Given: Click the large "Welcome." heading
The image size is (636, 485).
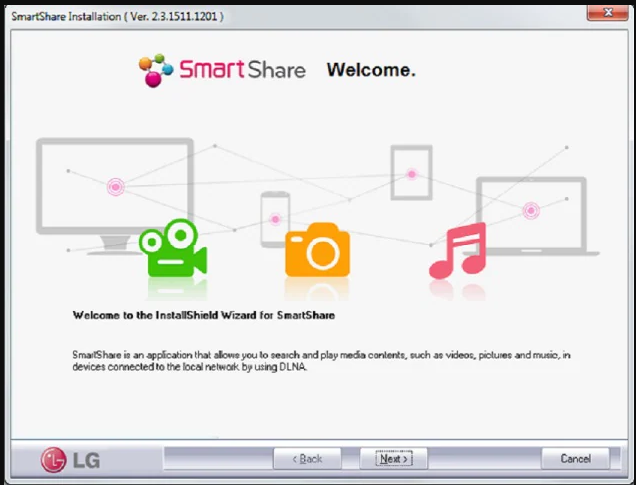Looking at the screenshot, I should coord(370,70).
